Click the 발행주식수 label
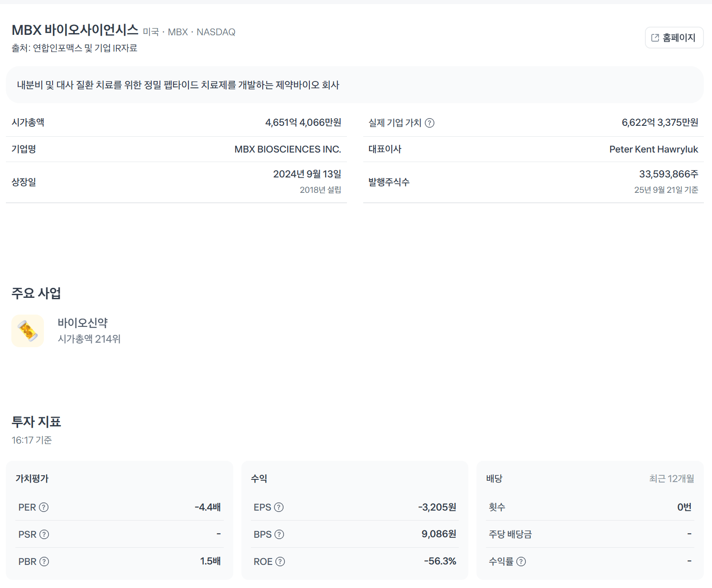 [x=389, y=182]
